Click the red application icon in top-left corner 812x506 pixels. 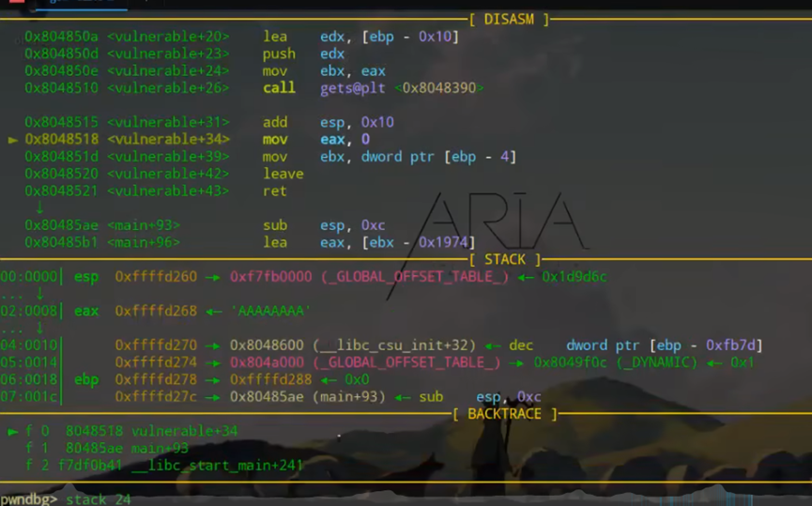coord(15,3)
